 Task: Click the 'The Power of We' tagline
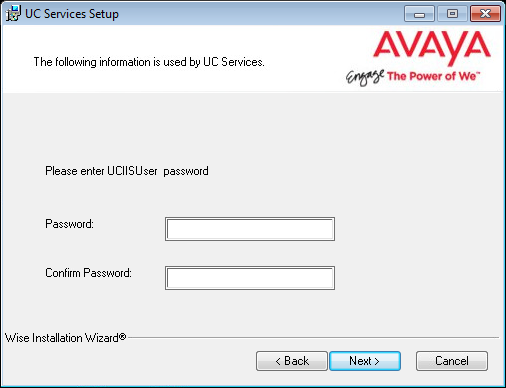(433, 76)
